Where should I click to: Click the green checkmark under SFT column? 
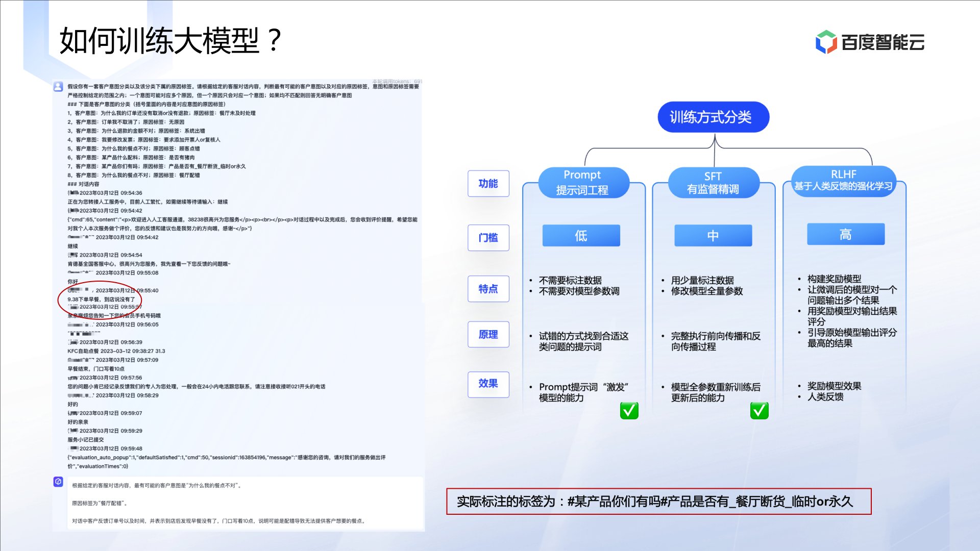pos(759,410)
